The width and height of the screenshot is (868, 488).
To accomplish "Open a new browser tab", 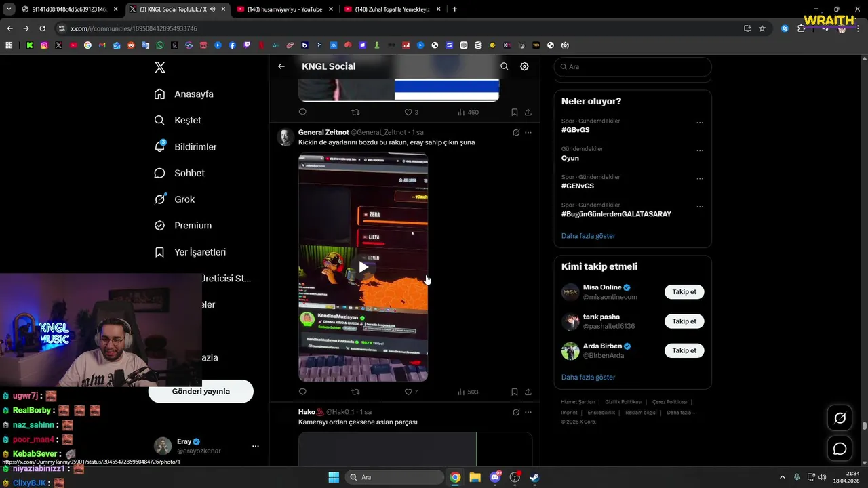I will tap(454, 9).
